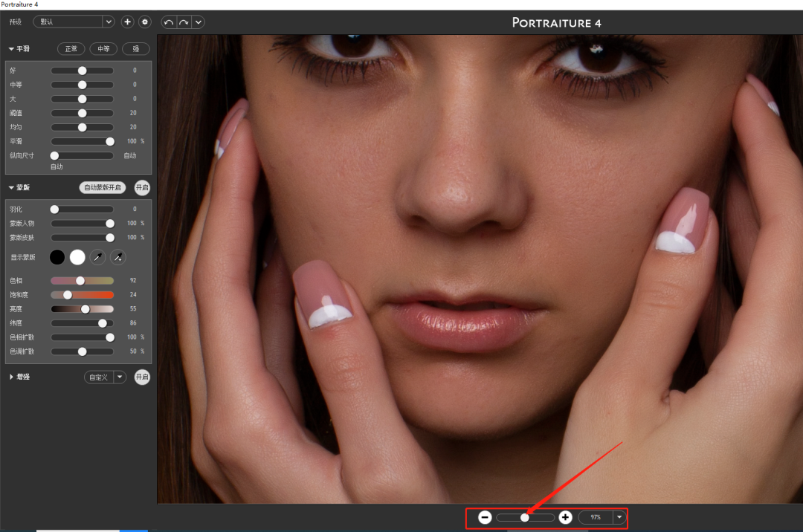Click the 色相 value 92
803x532 pixels.
click(x=133, y=281)
